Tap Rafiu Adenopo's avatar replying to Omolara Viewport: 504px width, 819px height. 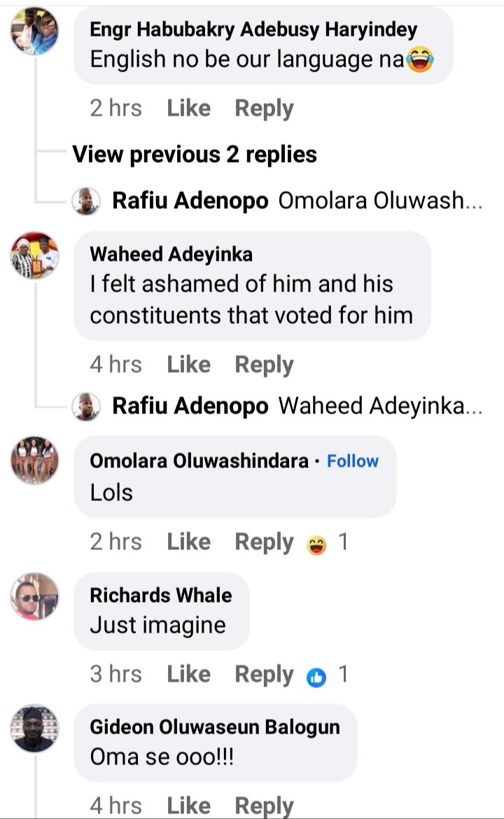pos(86,201)
